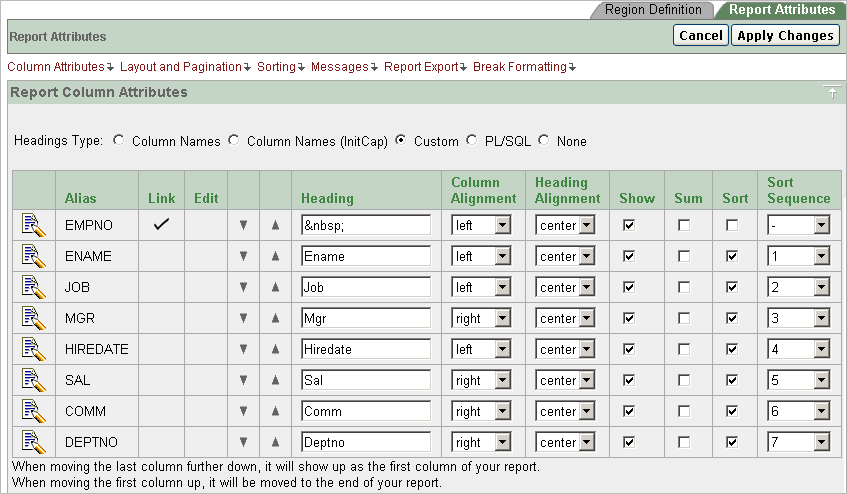Select the Column Names radio button
Image resolution: width=847 pixels, height=494 pixels.
pos(119,141)
